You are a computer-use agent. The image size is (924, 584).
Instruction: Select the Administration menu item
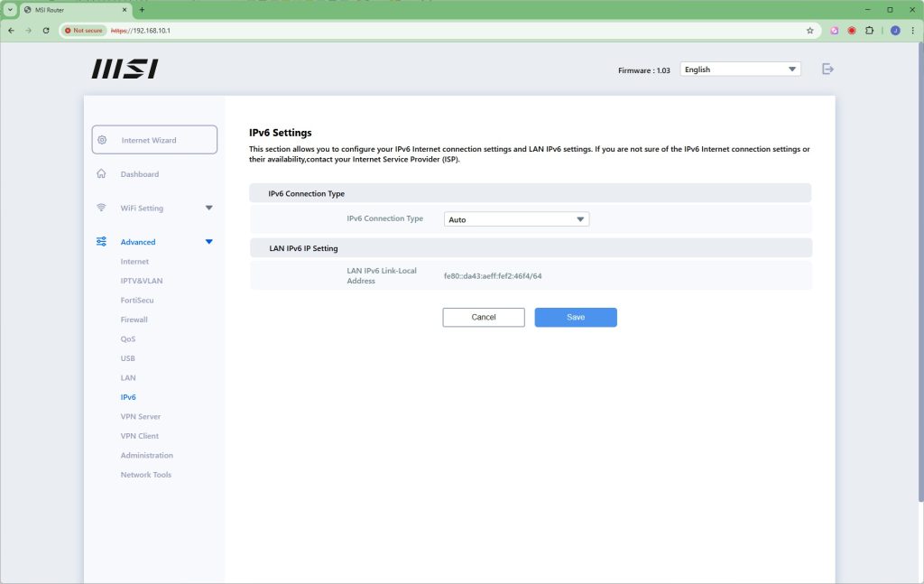click(x=146, y=455)
